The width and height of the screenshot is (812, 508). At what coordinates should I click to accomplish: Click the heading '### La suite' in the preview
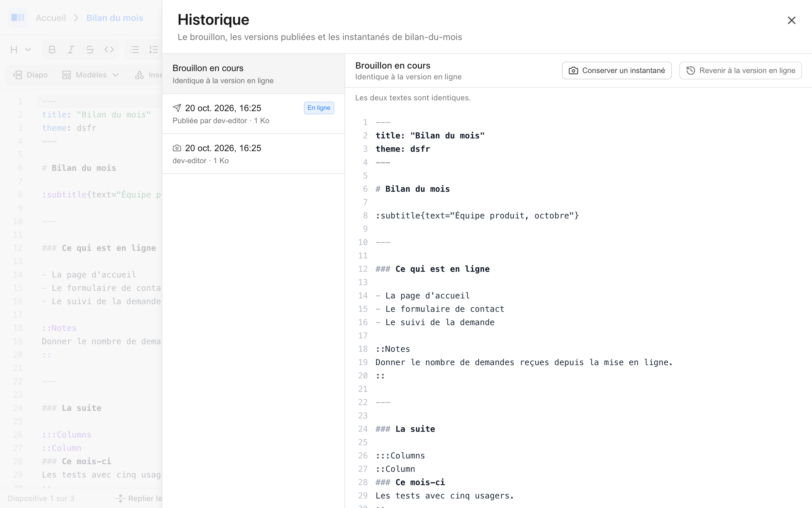pos(405,429)
